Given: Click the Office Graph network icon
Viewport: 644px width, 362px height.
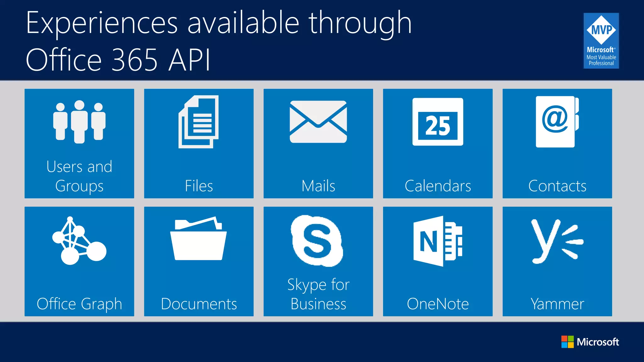Looking at the screenshot, I should [79, 241].
